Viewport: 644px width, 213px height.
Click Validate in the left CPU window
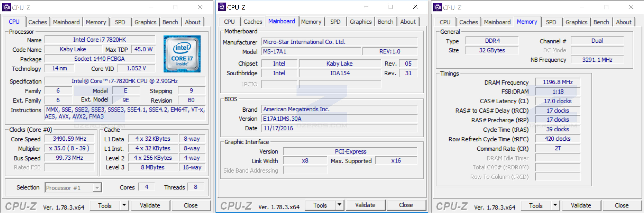[150, 206]
